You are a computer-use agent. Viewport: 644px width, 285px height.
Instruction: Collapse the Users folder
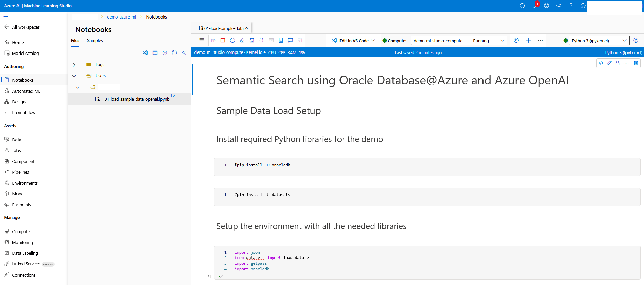[74, 76]
